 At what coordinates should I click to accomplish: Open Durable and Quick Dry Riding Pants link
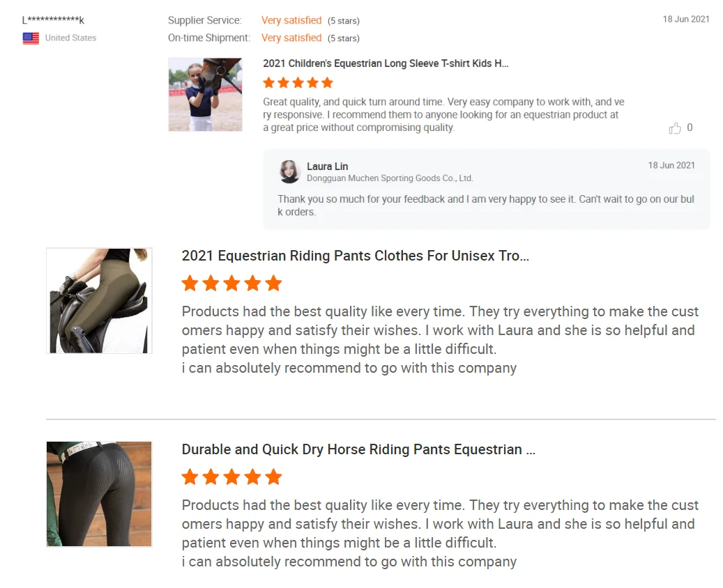tap(358, 449)
